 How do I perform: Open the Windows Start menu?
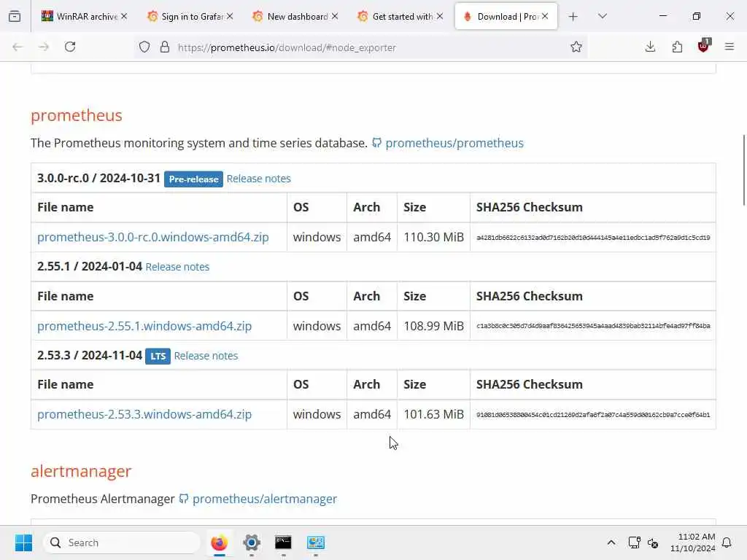click(23, 542)
